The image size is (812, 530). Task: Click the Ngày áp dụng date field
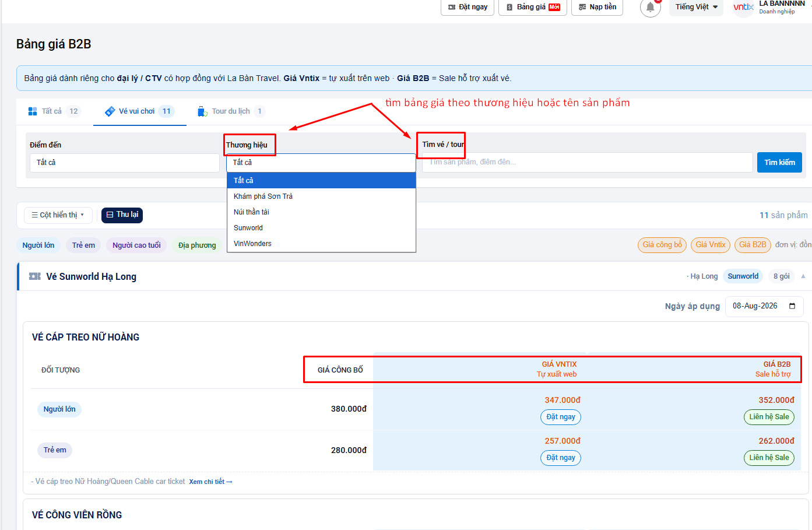click(x=764, y=306)
